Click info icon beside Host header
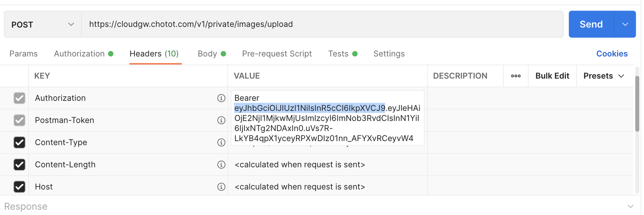 click(221, 187)
